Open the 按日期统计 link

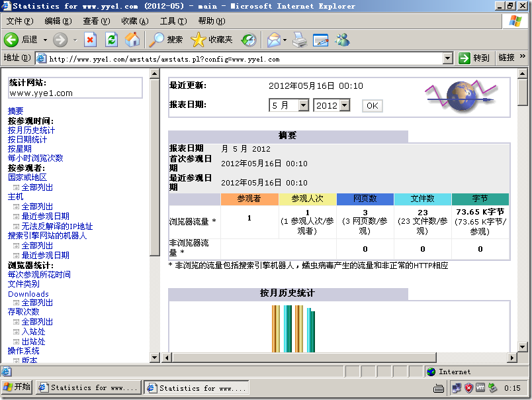tap(28, 140)
